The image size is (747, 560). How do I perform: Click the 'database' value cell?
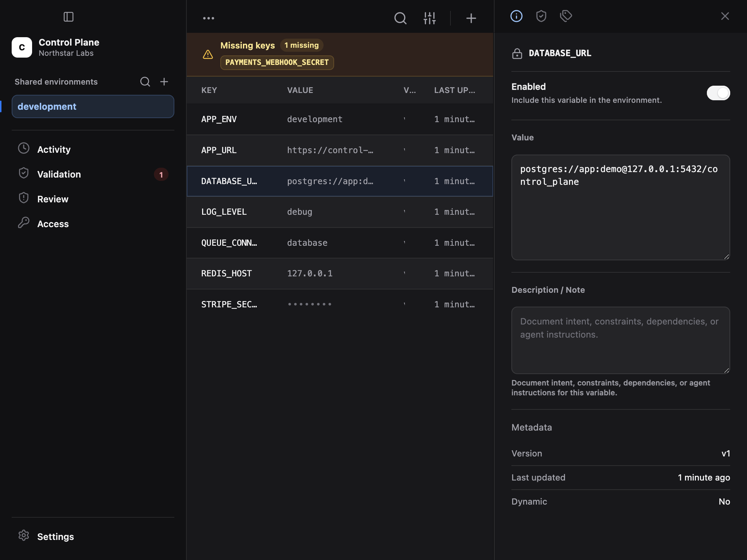pyautogui.click(x=307, y=243)
